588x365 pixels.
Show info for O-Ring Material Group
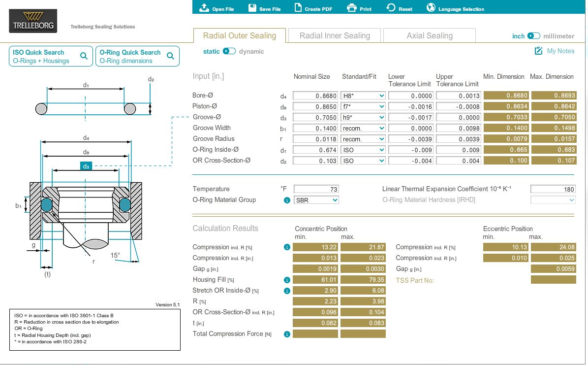(287, 200)
